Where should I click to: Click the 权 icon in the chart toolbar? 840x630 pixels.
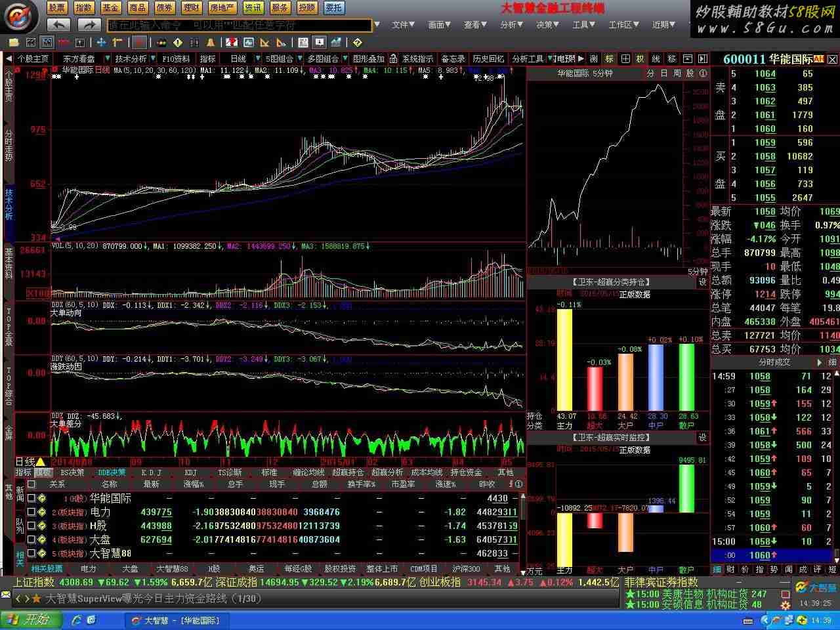point(640,59)
